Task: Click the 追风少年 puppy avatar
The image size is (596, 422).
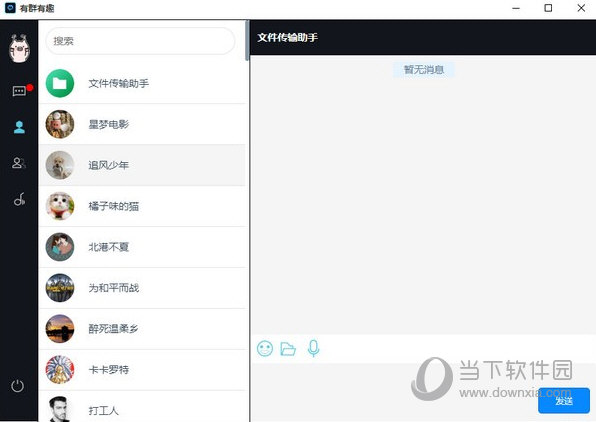Action: coord(60,165)
